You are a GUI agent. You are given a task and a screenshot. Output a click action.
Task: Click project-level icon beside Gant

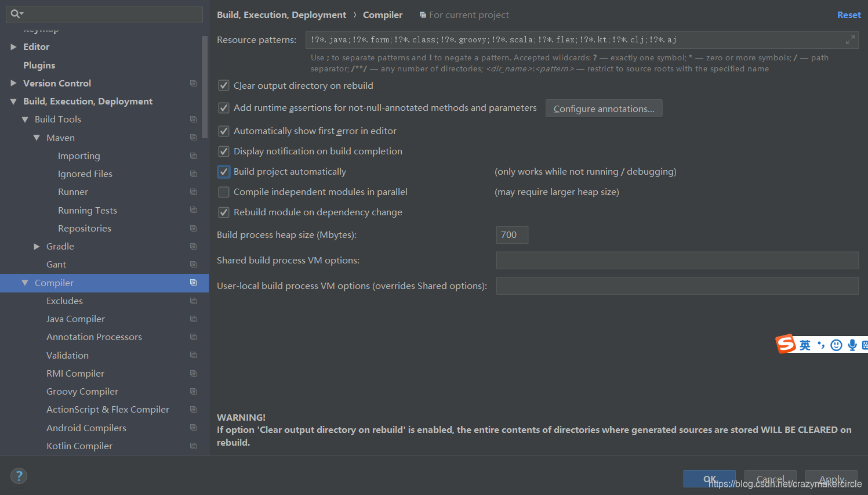[x=194, y=265]
